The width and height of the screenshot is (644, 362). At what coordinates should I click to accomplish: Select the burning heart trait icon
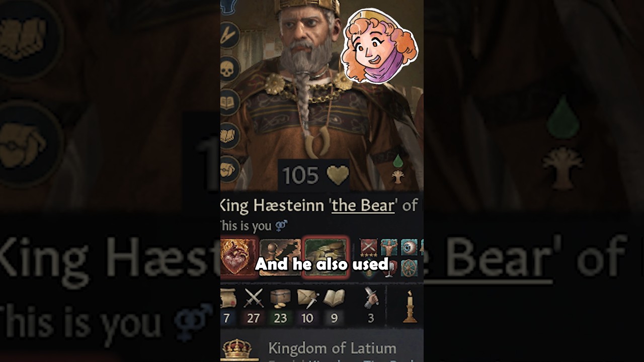pos(238,257)
